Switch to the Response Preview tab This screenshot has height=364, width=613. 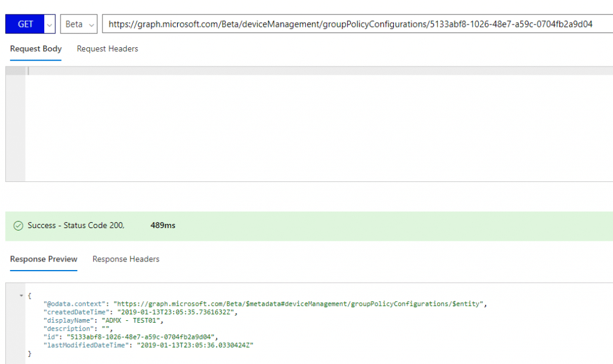43,259
